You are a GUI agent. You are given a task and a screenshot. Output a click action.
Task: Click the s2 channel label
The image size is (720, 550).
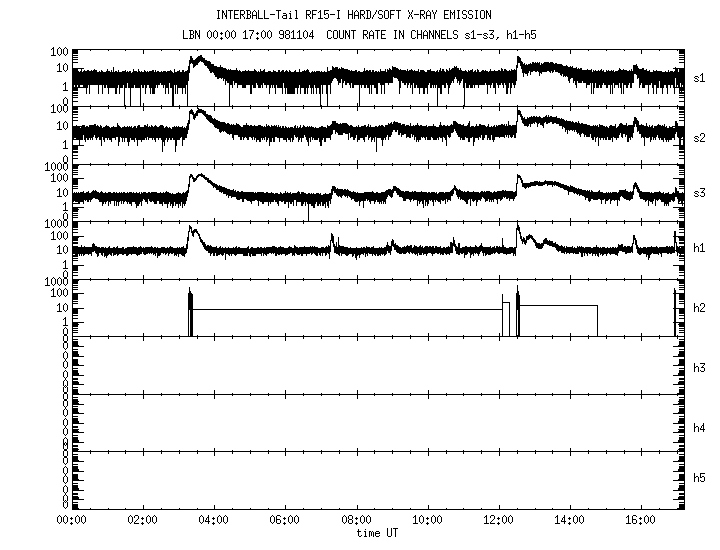[700, 137]
